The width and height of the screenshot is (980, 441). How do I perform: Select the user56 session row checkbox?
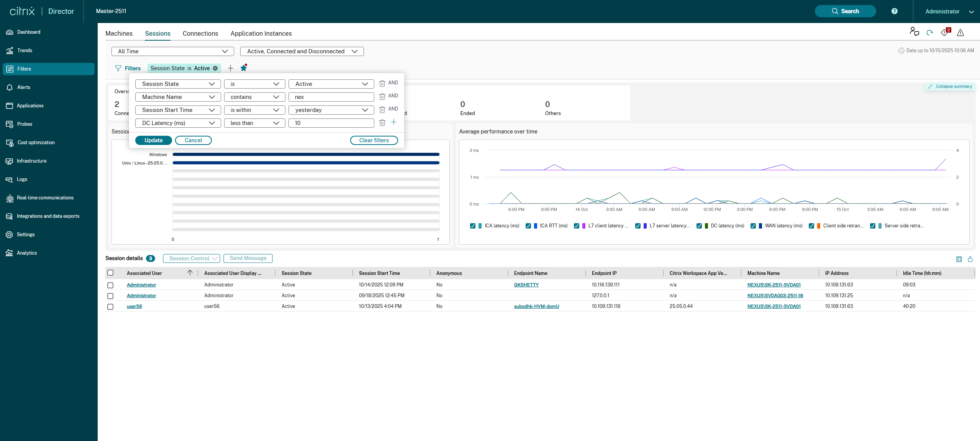pos(110,306)
